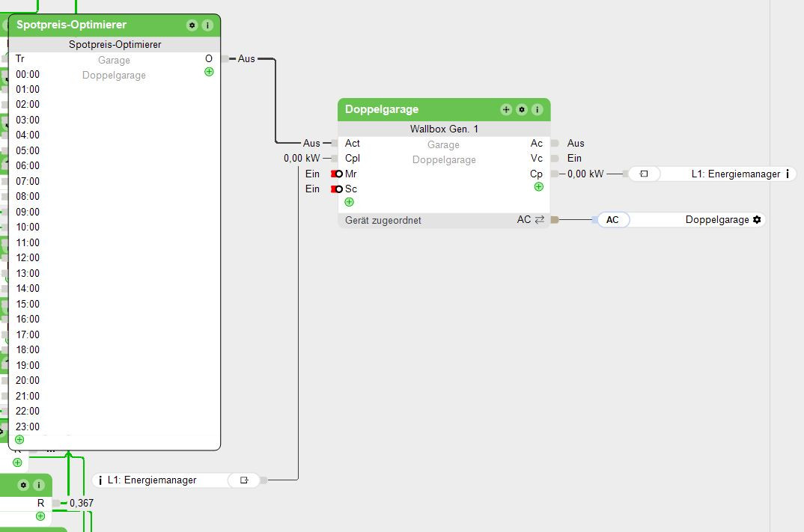The height and width of the screenshot is (532, 804).
Task: Click Aus value next to O output
Action: pos(246,59)
